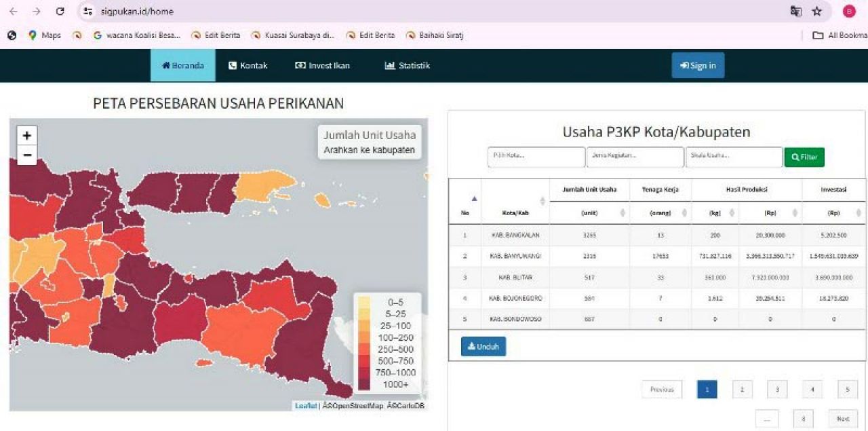The width and height of the screenshot is (868, 431).
Task: Switch to the Kontak tab
Action: tap(248, 66)
